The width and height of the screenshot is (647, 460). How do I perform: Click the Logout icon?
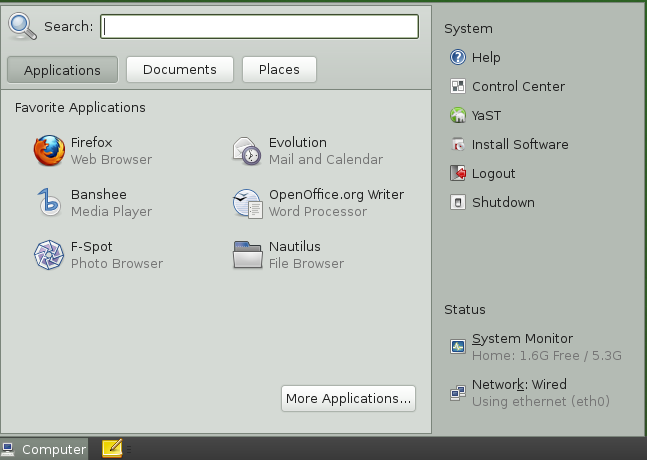click(458, 173)
